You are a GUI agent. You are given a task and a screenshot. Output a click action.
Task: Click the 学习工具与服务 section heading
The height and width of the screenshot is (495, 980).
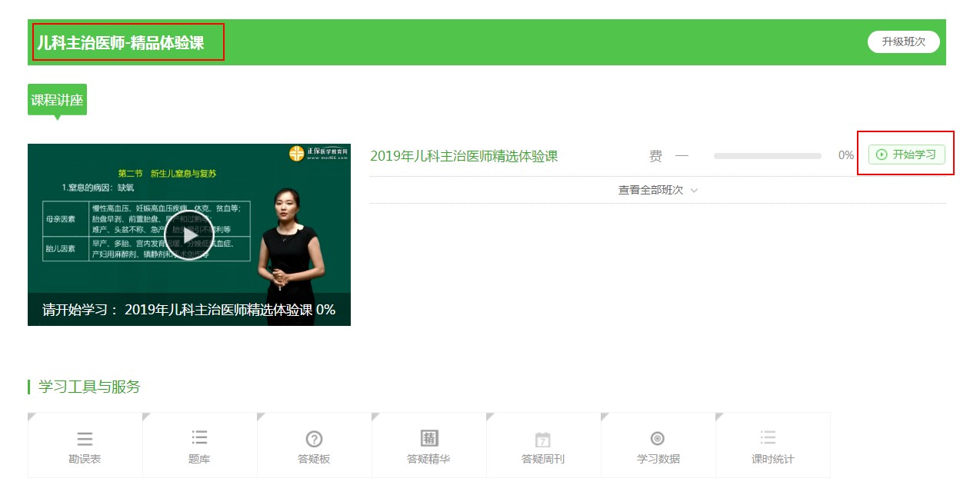point(89,387)
